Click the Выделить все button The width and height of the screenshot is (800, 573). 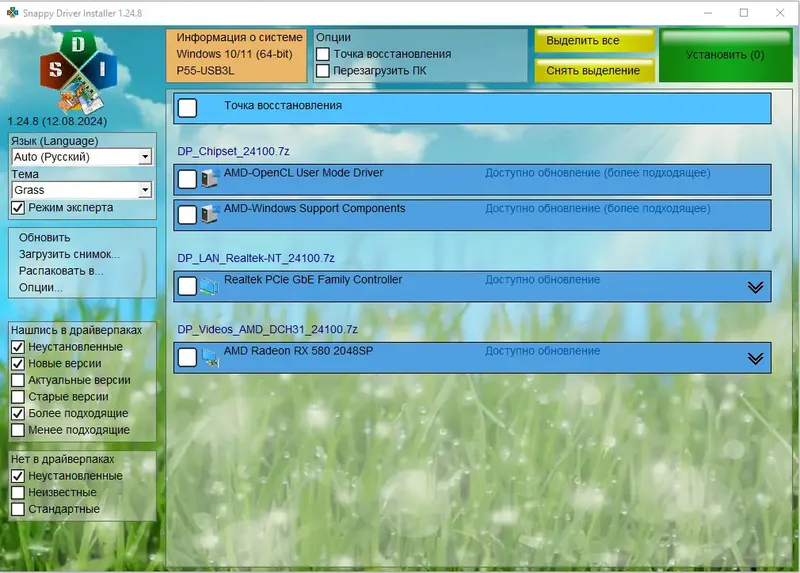click(x=594, y=40)
